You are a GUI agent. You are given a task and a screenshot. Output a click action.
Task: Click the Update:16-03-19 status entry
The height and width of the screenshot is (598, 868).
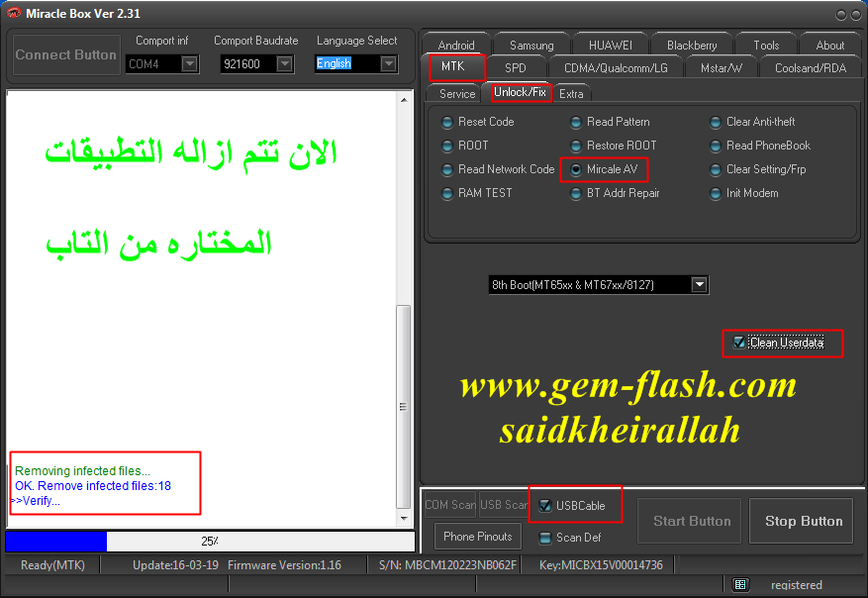pos(175,565)
